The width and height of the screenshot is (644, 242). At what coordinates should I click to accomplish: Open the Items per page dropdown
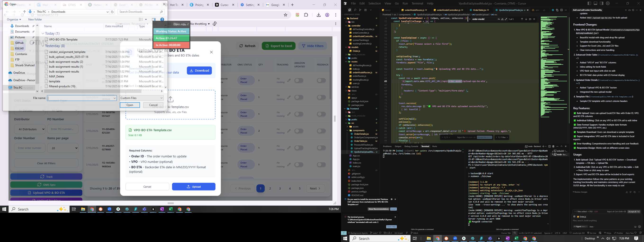tap(63, 148)
